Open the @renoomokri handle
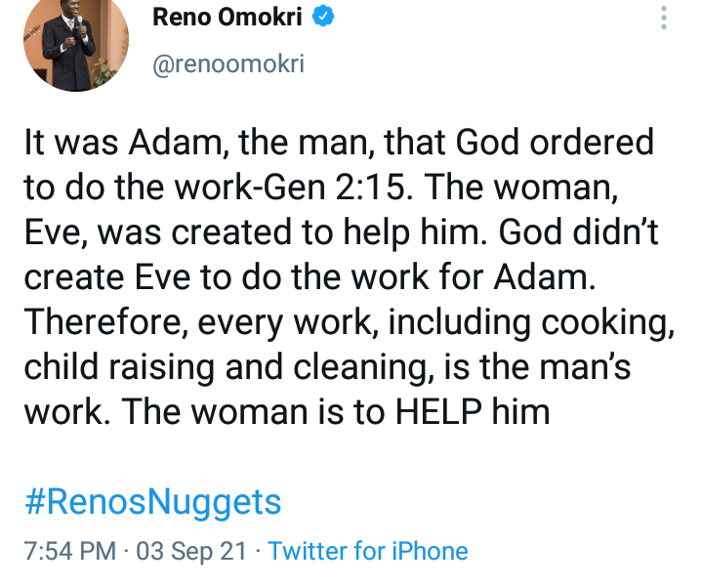Image resolution: width=702 pixels, height=588 pixels. click(x=229, y=64)
